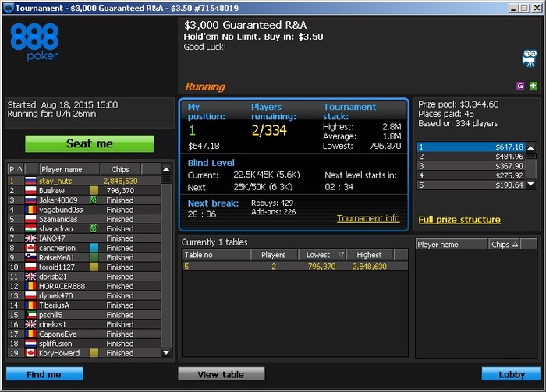This screenshot has width=546, height=392.
Task: Click the poker icon in the title bar
Action: (8, 8)
